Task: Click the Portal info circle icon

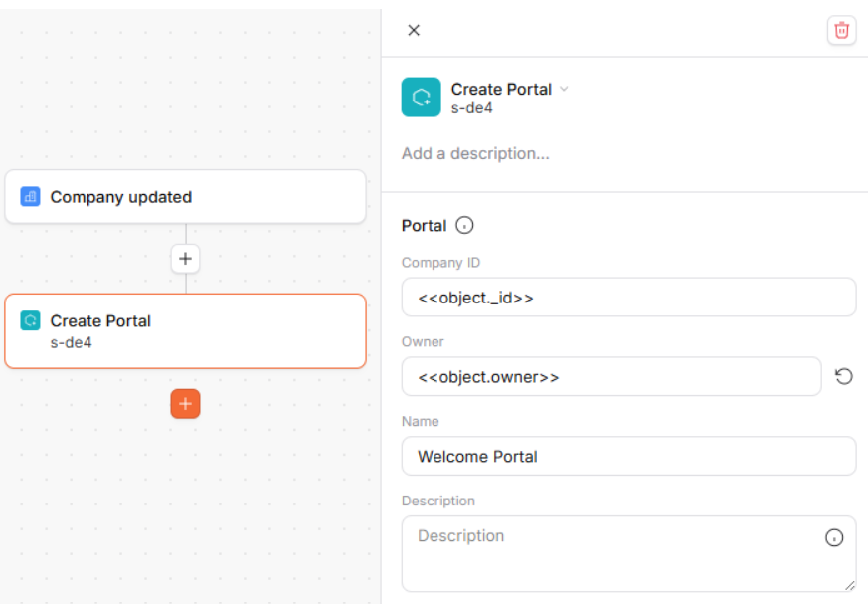Action: (464, 226)
